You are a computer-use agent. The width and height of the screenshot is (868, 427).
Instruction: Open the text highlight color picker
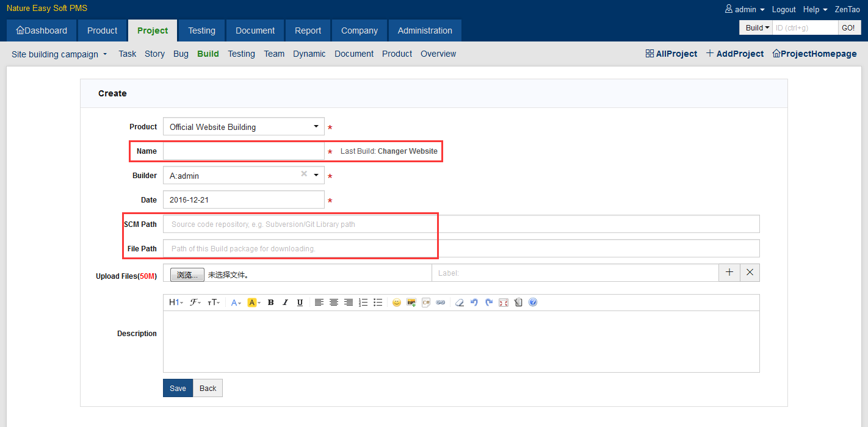[254, 303]
